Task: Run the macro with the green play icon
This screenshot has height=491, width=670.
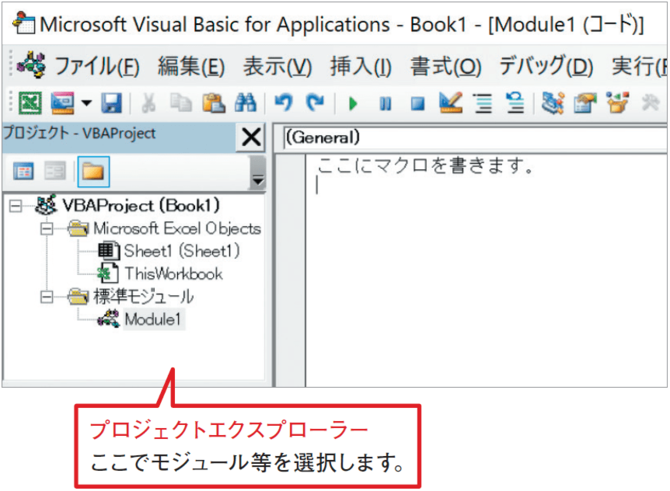Action: click(353, 103)
